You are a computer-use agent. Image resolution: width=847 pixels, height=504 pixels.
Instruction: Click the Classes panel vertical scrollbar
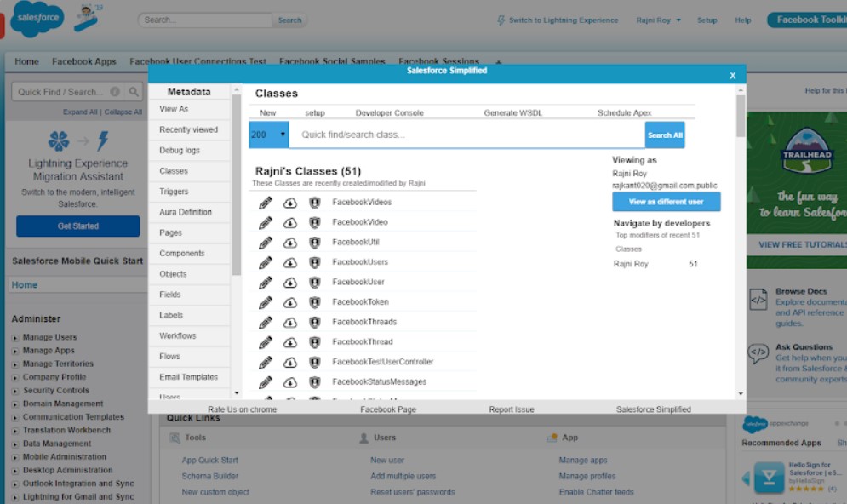(741, 116)
